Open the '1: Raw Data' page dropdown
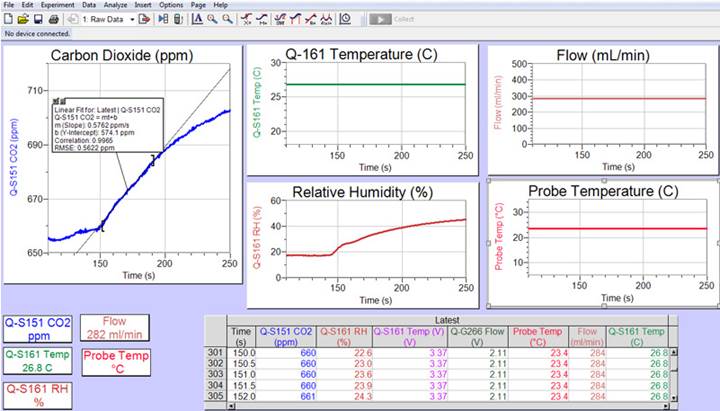This screenshot has height=411, width=720. [x=132, y=19]
